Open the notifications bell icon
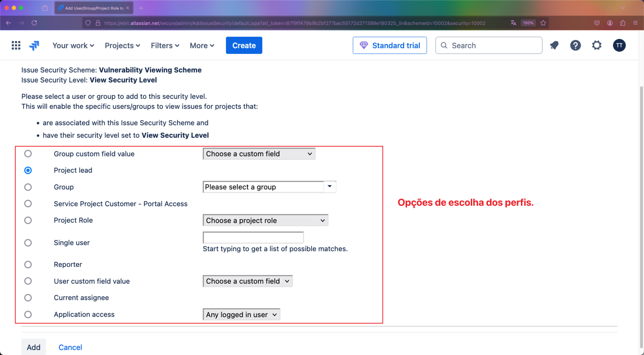644x355 pixels. click(554, 45)
